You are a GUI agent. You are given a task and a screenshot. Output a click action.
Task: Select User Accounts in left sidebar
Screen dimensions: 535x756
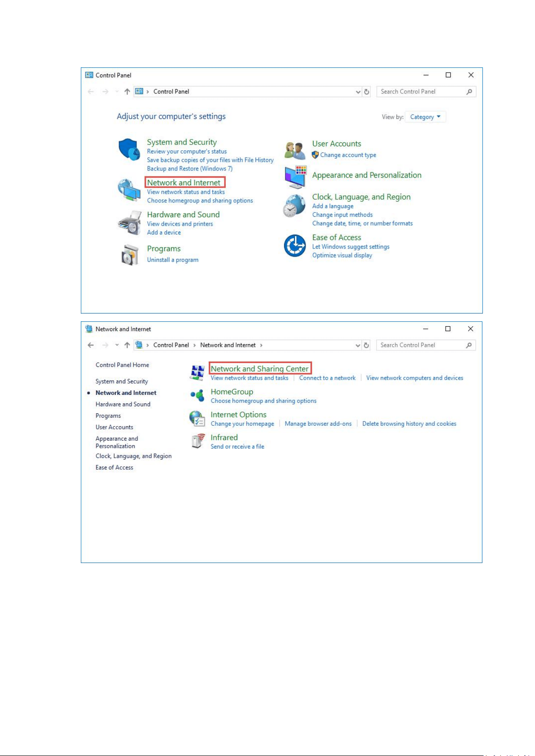(114, 427)
